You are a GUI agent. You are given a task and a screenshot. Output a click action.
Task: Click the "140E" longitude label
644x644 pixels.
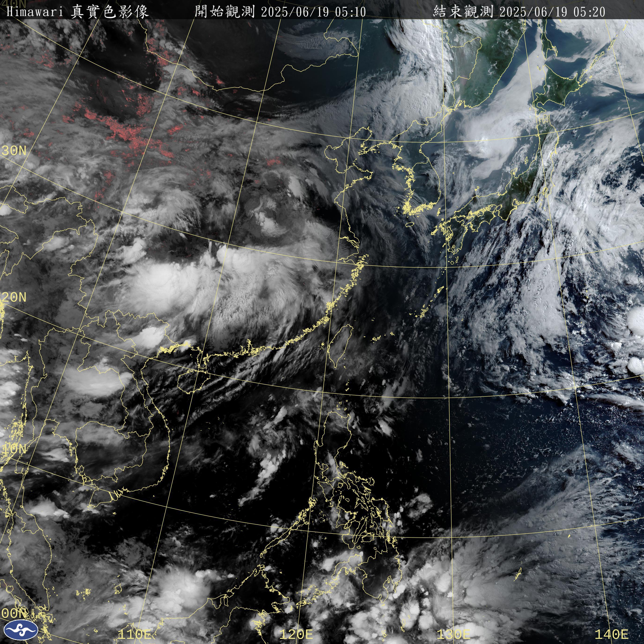coord(611,634)
